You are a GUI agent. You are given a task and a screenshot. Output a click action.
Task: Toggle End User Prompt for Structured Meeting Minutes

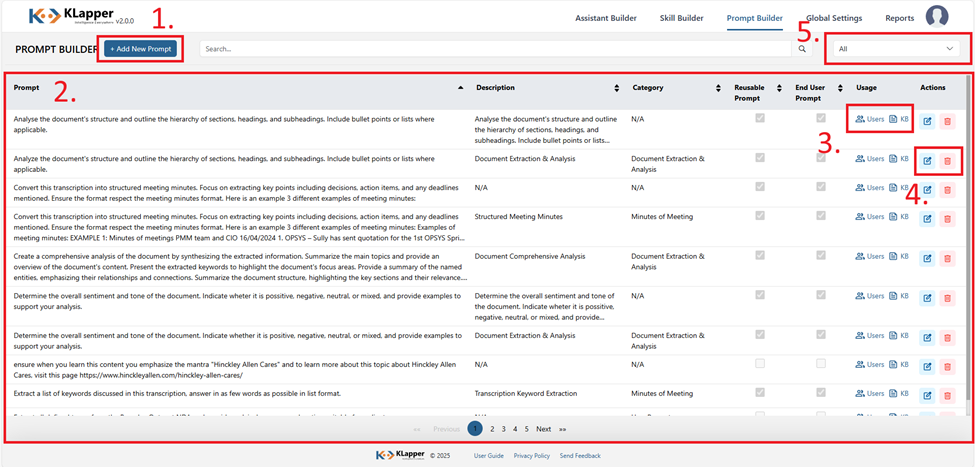[x=821, y=215]
